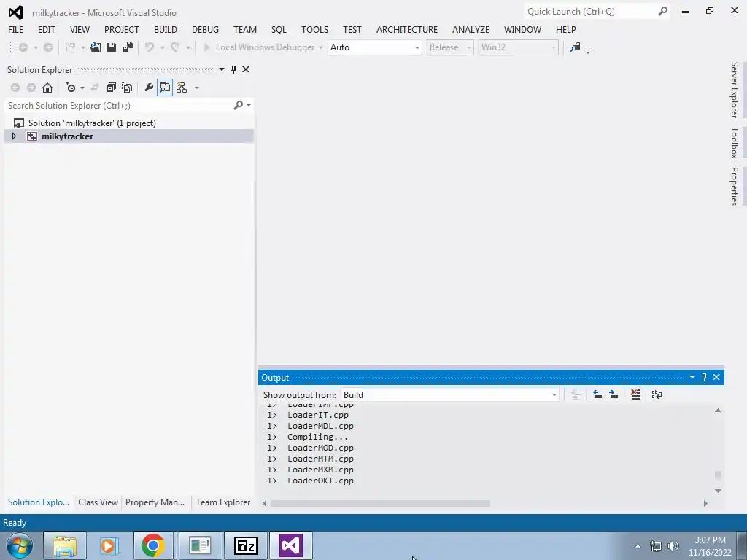
Task: Open the Local Windows Debugger dropdown arrow
Action: point(321,47)
